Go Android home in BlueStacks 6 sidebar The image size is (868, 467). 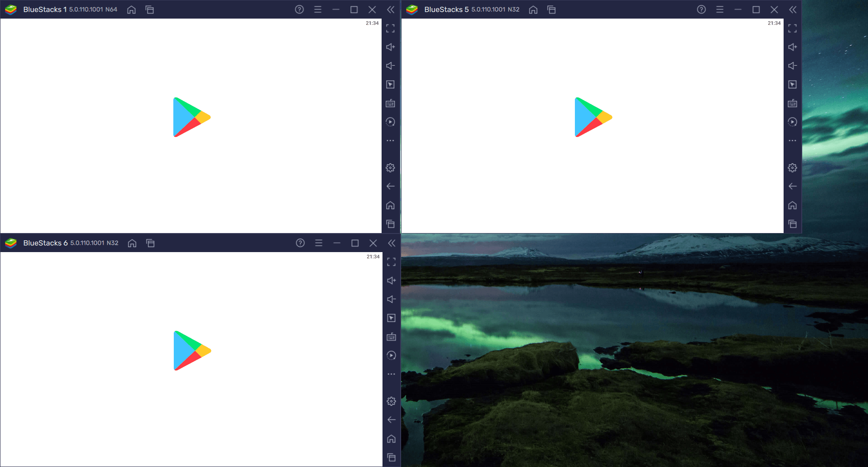tap(391, 439)
